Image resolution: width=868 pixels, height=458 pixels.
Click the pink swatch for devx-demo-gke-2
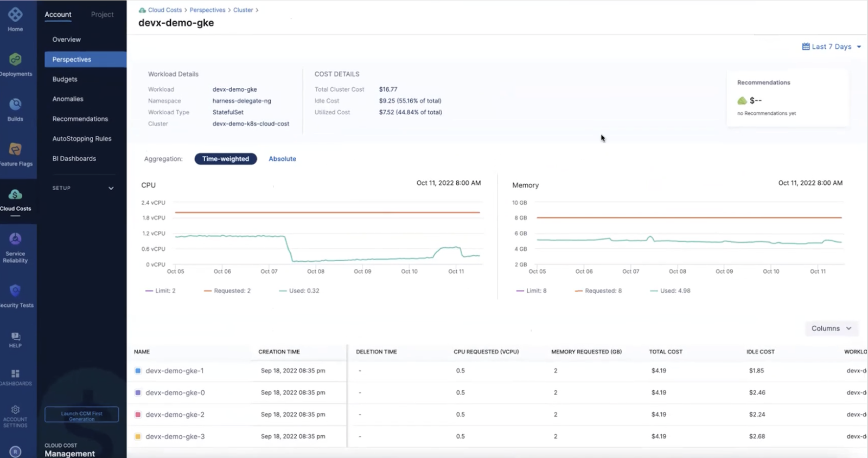pyautogui.click(x=138, y=415)
